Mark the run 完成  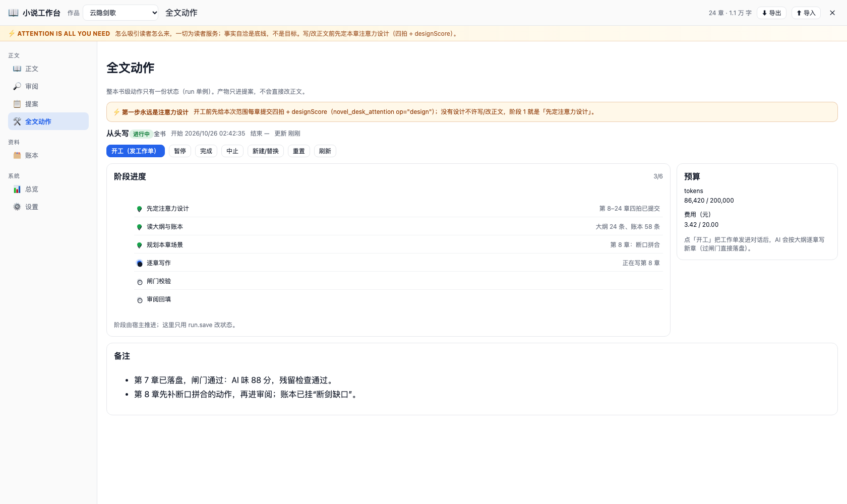pyautogui.click(x=206, y=151)
